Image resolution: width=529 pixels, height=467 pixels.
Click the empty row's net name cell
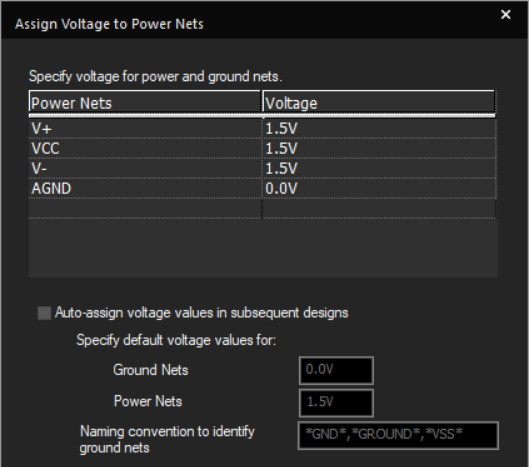[x=146, y=209]
